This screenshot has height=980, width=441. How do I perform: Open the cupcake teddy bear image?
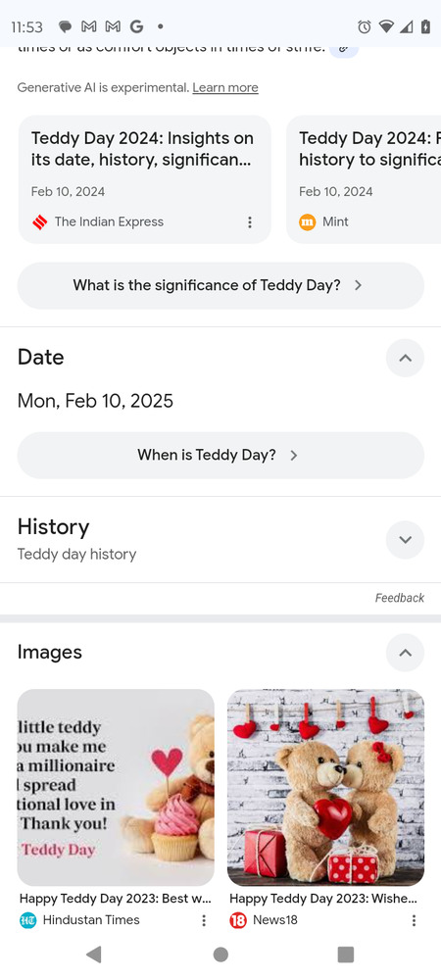(116, 788)
